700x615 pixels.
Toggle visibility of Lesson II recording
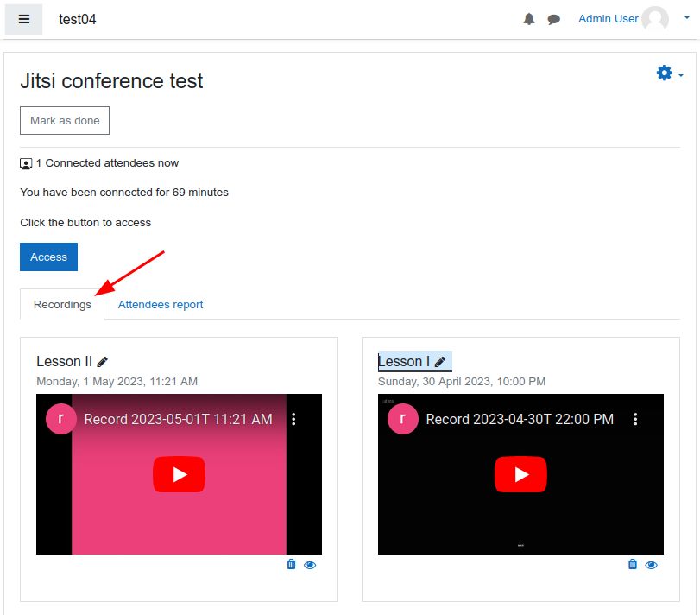tap(310, 564)
